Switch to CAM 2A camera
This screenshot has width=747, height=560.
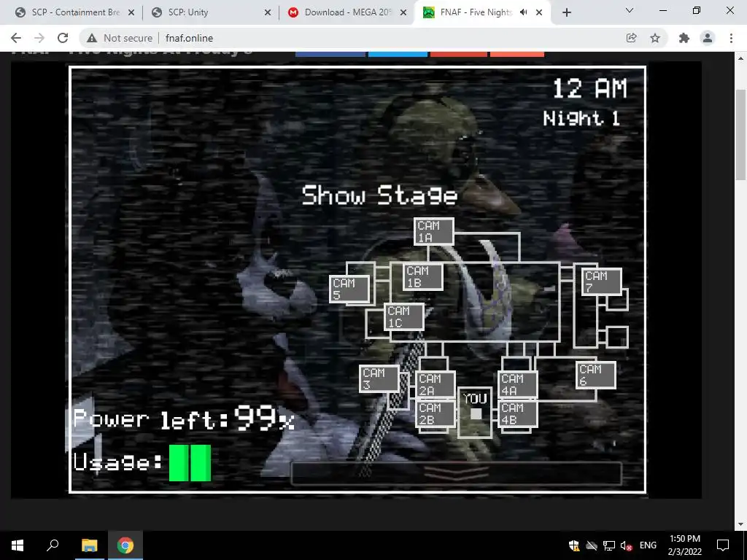436,385
